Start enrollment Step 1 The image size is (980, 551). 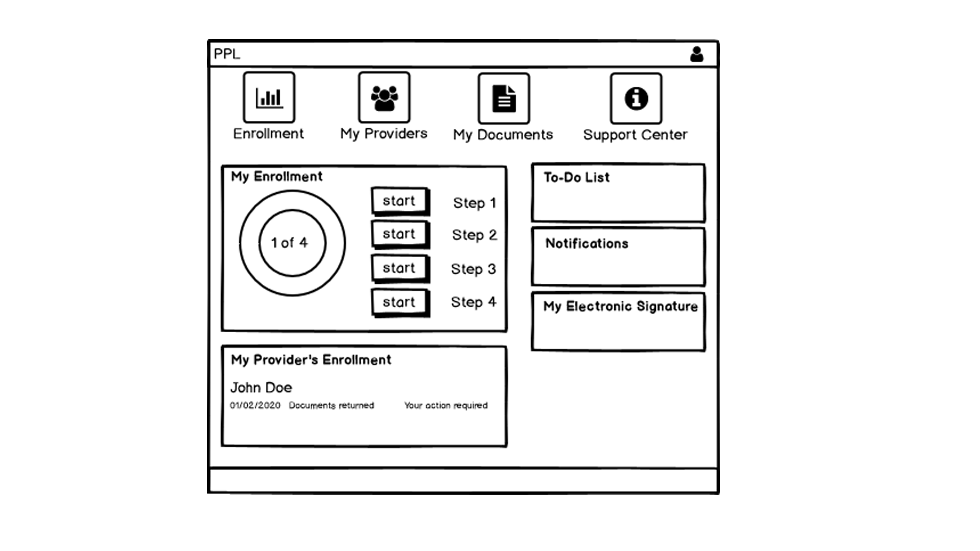point(399,200)
